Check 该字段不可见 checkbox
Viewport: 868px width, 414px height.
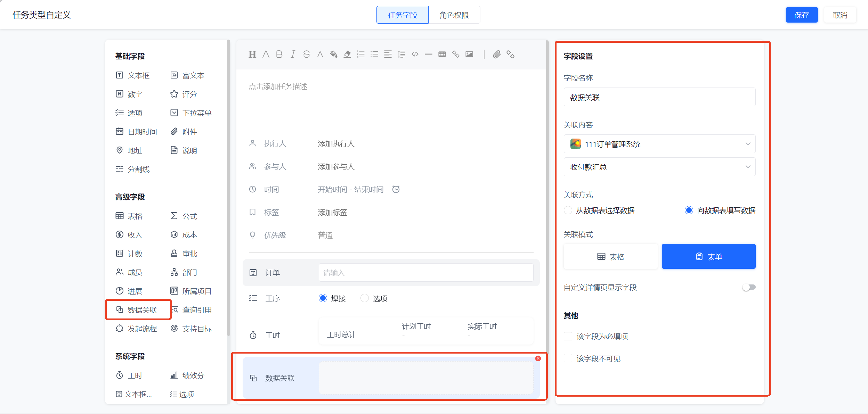(568, 358)
